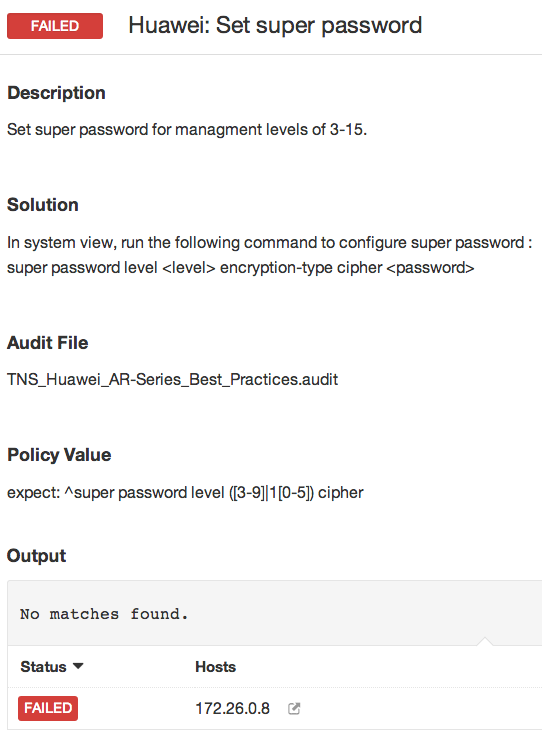
Task: Click the Description heading
Action: coord(56,93)
